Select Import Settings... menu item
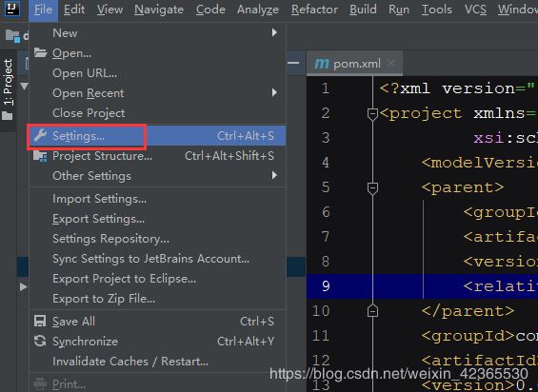Image resolution: width=538 pixels, height=392 pixels. [x=158, y=199]
